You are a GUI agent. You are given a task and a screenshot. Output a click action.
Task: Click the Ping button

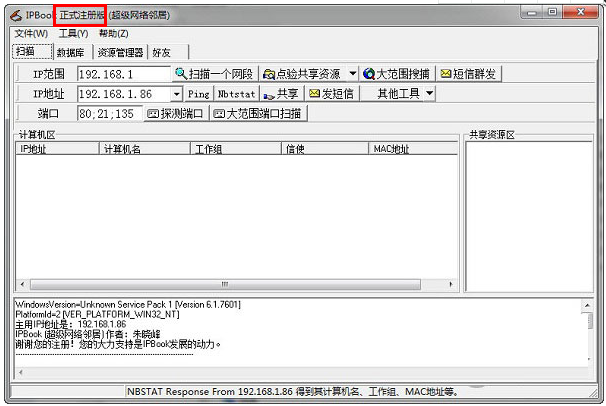click(x=198, y=94)
